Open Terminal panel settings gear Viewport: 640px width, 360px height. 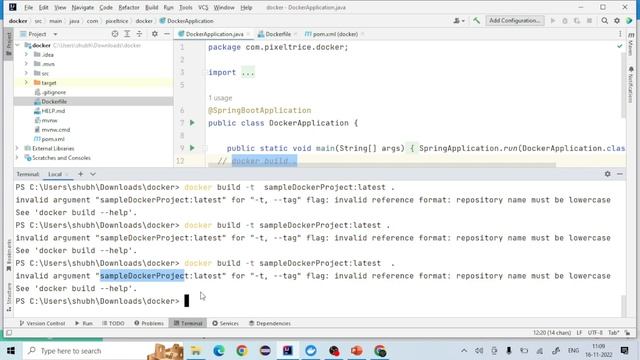pos(607,174)
